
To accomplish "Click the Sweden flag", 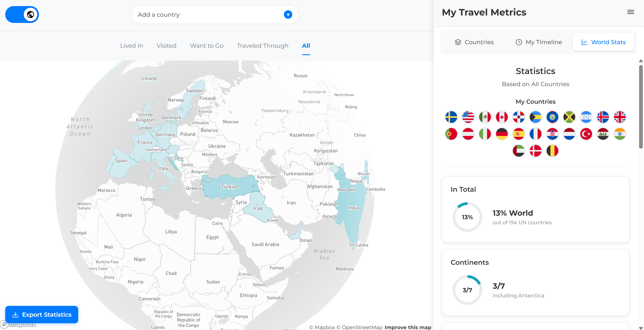I will [451, 117].
